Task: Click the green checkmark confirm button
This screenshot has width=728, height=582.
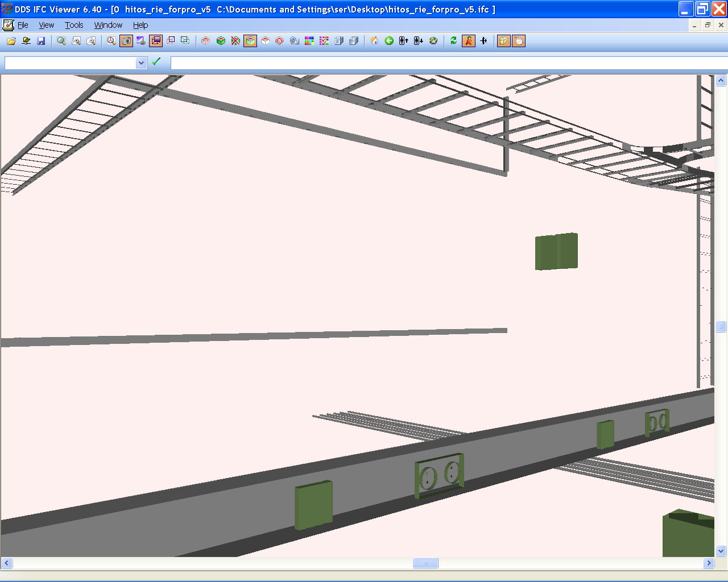Action: pos(156,61)
